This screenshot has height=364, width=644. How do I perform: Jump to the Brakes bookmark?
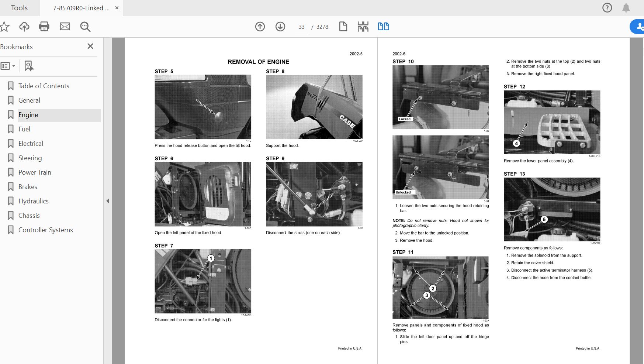(x=28, y=187)
